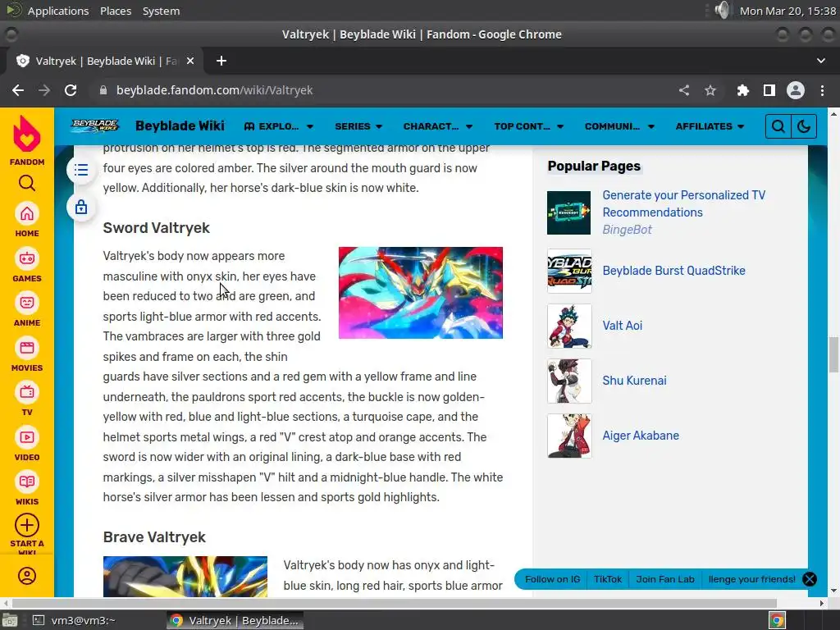
Task: Open the Valt Aoi link
Action: click(622, 326)
